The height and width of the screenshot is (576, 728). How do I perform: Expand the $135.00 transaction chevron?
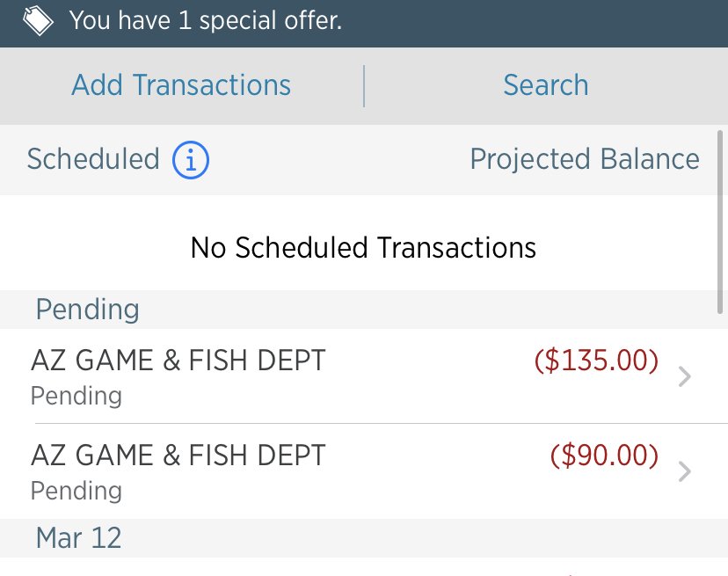tap(684, 376)
